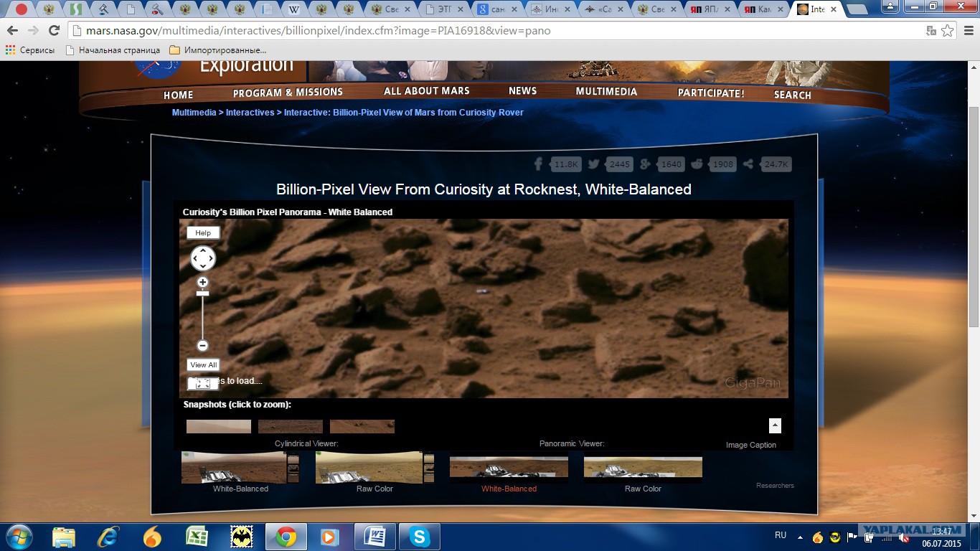980x551 pixels.
Task: Open the NEWS menu item
Action: 522,91
